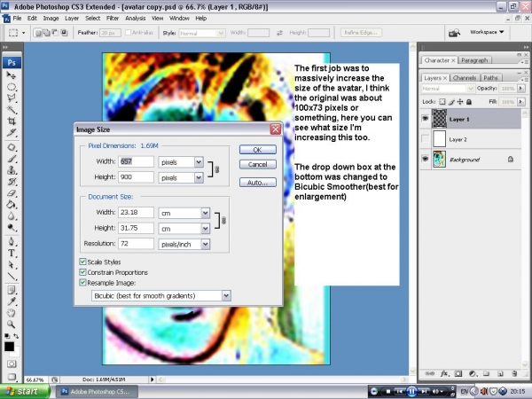Select the Eraser tool

click(x=12, y=193)
